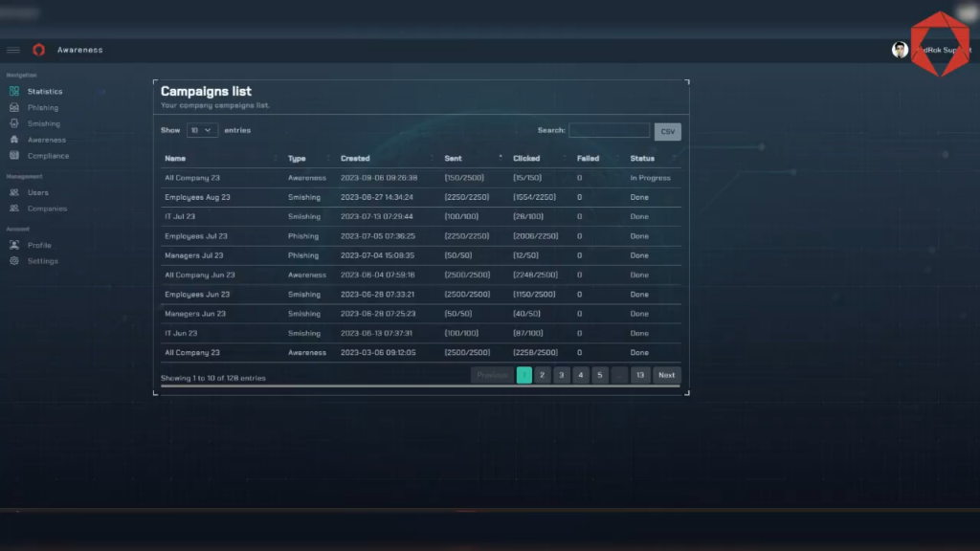Click the red hexagon Awareness logo

(x=38, y=50)
